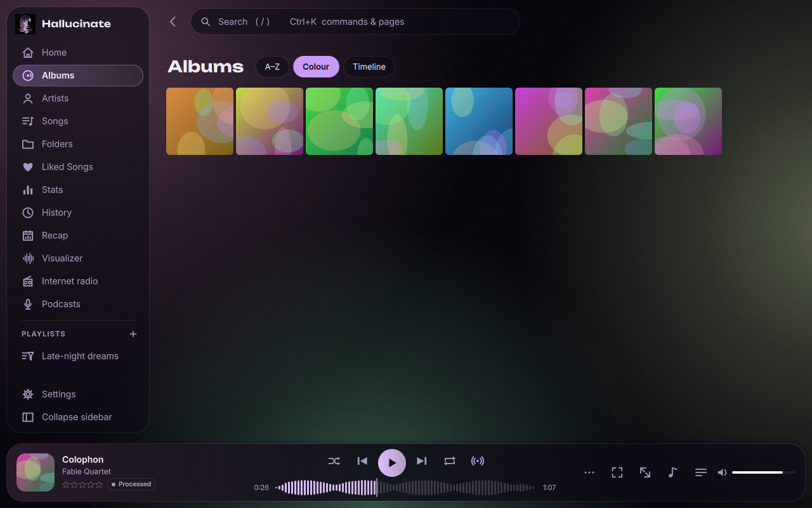Screen dimensions: 812x508
Task: Enter fullscreen player
Action: click(x=617, y=472)
